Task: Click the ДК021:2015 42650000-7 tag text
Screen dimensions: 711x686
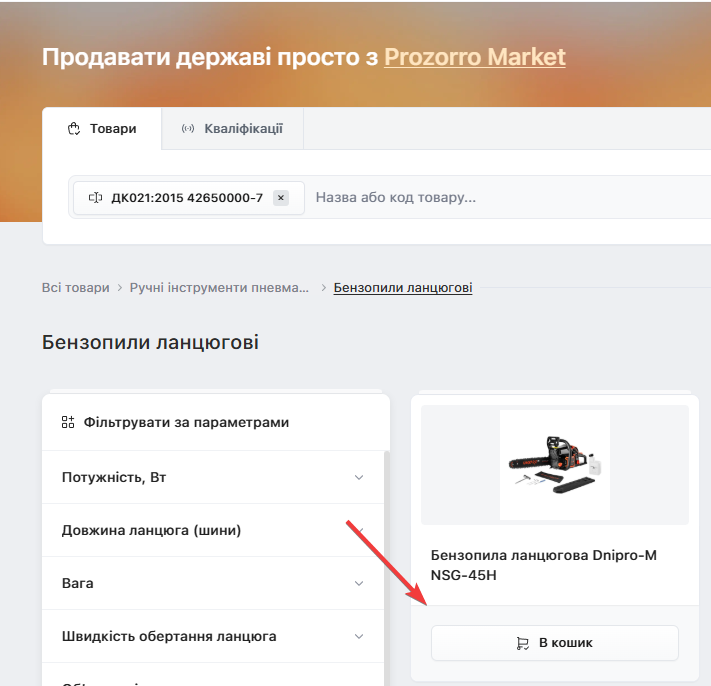Action: click(x=187, y=198)
